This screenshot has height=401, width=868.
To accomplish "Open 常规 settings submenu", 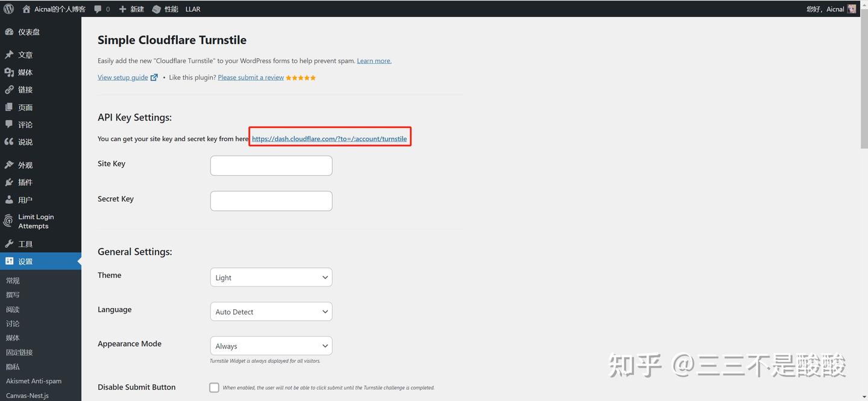I will click(13, 280).
